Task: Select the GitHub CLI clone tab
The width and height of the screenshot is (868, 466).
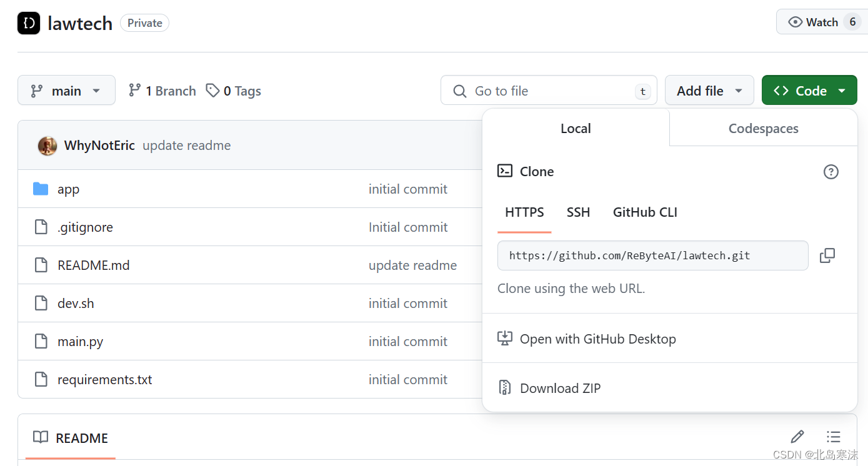Action: [645, 212]
